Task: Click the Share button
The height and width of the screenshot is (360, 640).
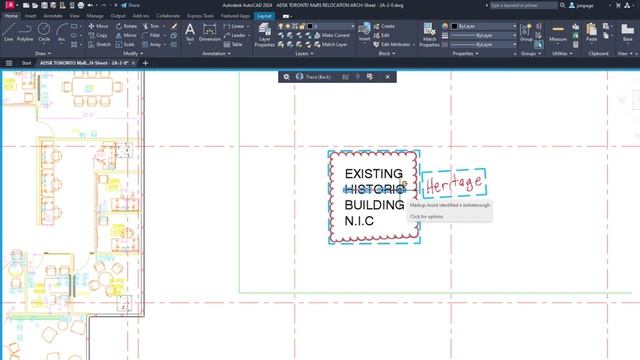Action: pyautogui.click(x=130, y=5)
